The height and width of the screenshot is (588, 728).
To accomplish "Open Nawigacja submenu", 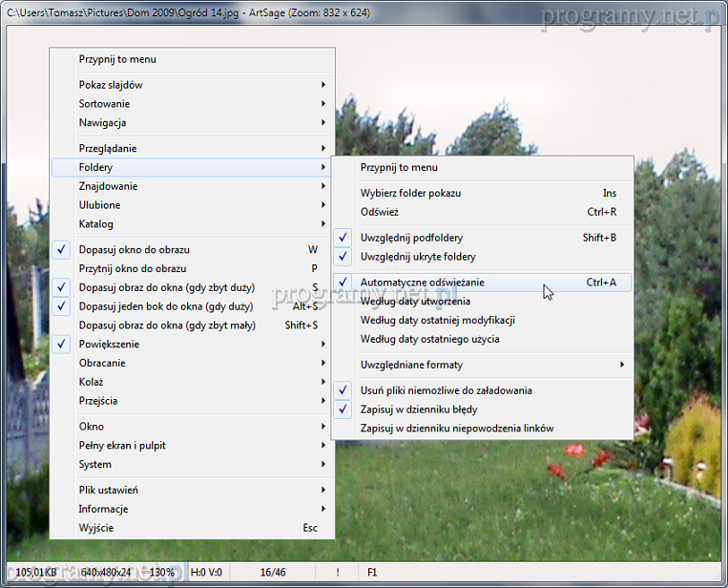I will click(x=103, y=123).
